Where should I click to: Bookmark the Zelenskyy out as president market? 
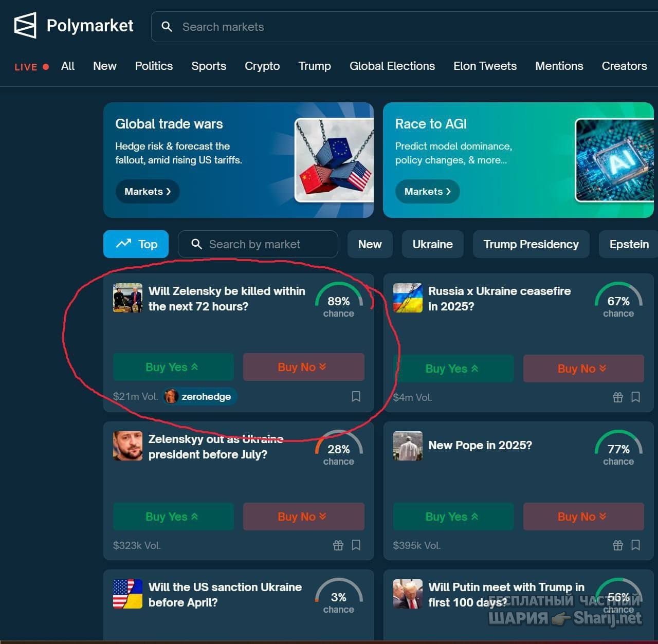(x=356, y=545)
